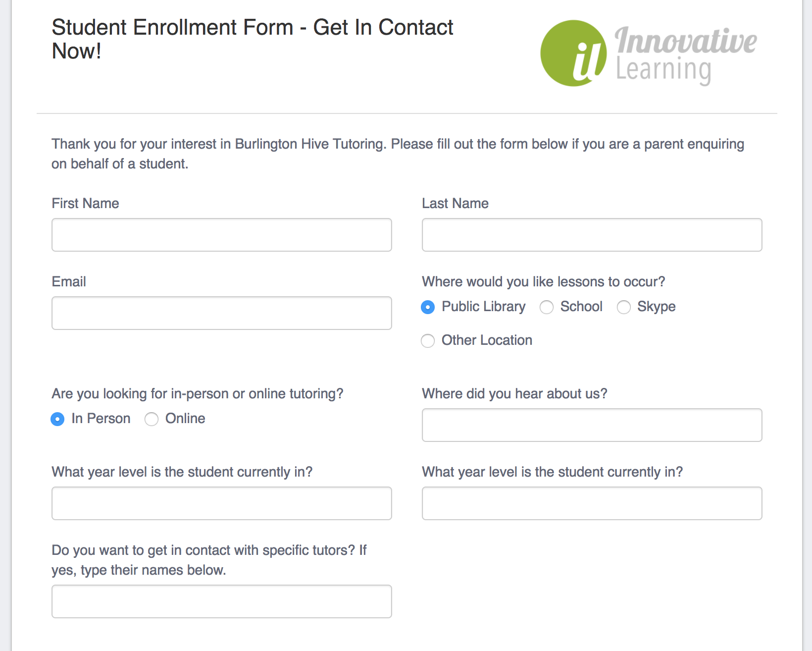
Task: Click the specific tutors names field
Action: [221, 601]
